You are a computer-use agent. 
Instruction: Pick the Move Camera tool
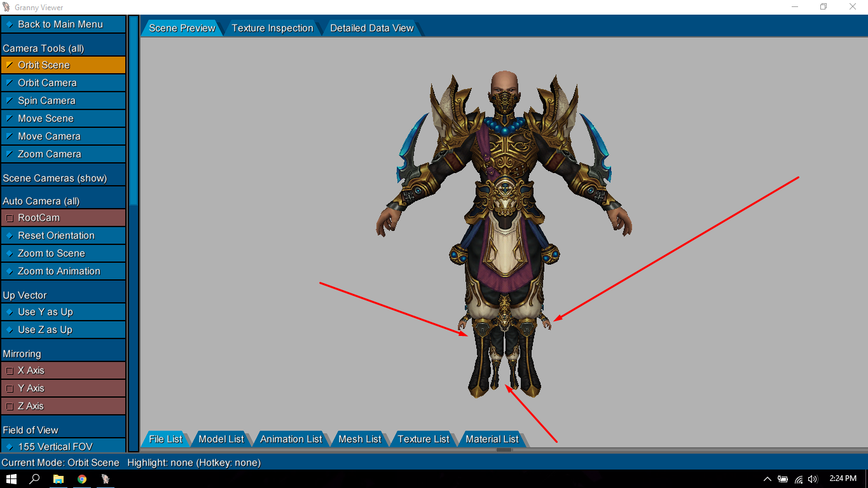point(63,136)
